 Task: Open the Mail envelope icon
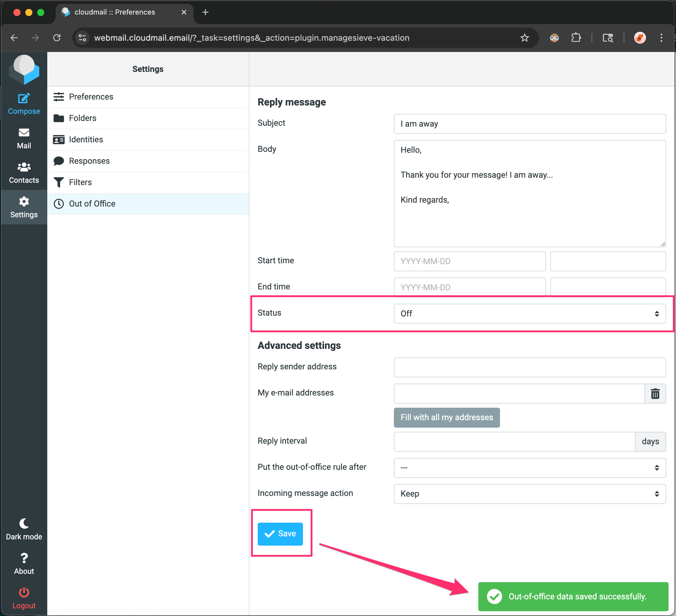tap(24, 133)
